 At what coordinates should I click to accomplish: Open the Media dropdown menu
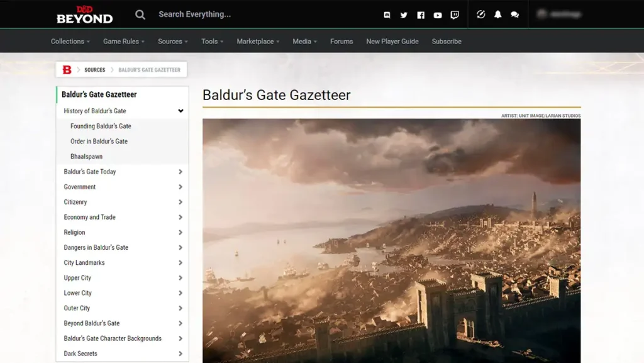(x=305, y=42)
